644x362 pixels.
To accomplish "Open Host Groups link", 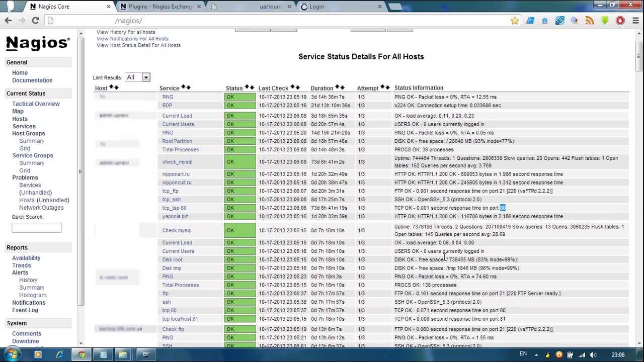I will (29, 134).
